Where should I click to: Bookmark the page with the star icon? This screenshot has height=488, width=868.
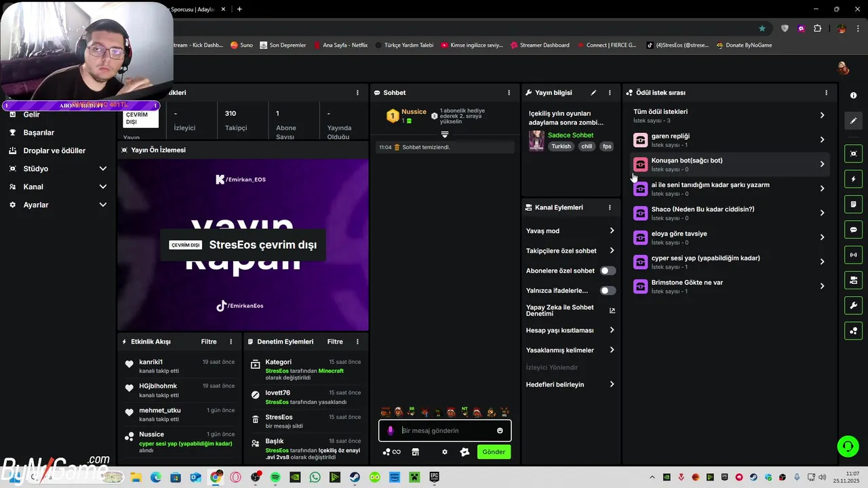762,28
